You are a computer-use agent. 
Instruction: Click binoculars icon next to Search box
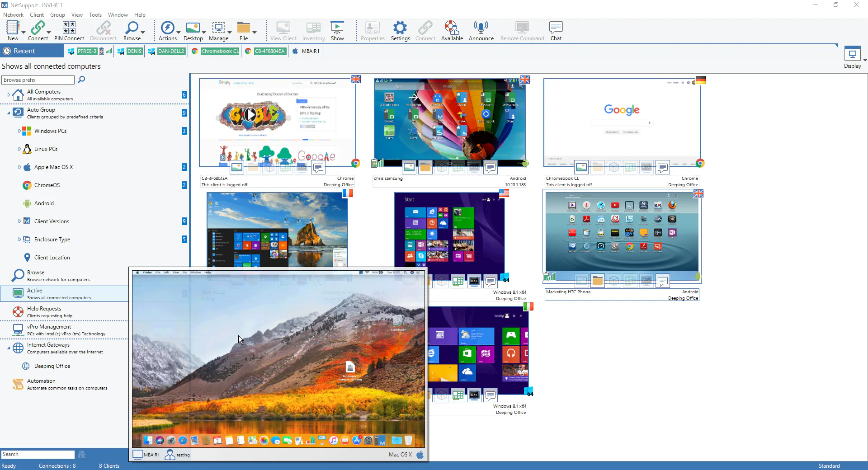(82, 454)
